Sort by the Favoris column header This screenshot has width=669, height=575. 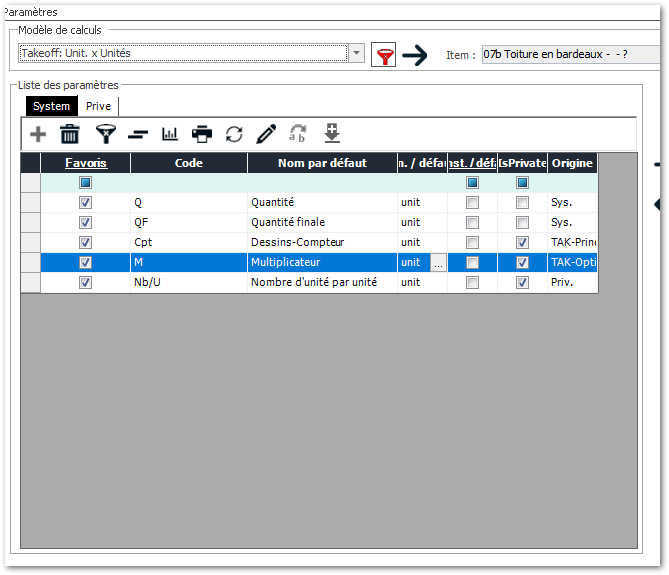click(85, 163)
